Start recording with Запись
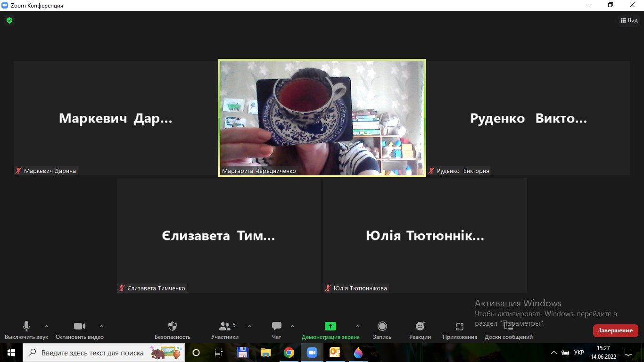This screenshot has width=644, height=362. point(382,330)
